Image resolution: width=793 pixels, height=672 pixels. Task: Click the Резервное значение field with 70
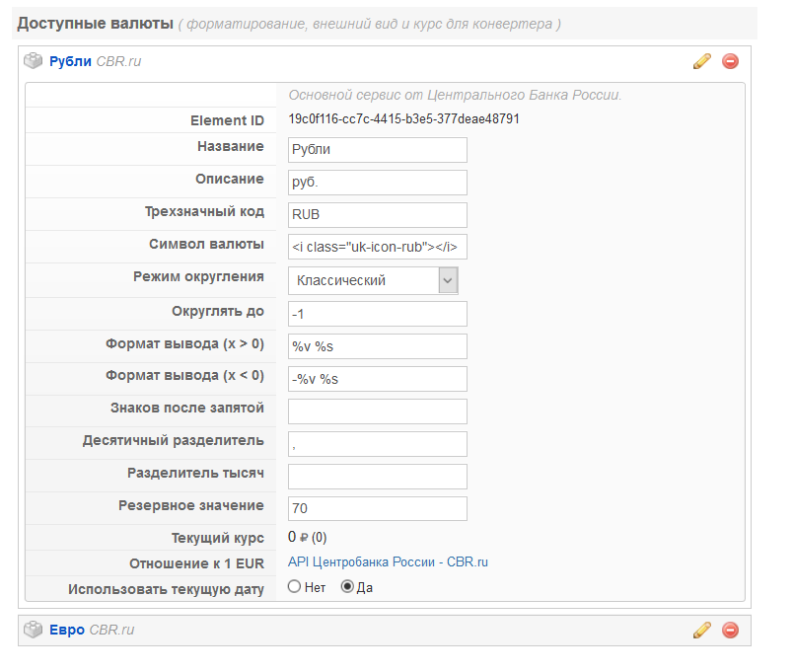click(x=377, y=508)
